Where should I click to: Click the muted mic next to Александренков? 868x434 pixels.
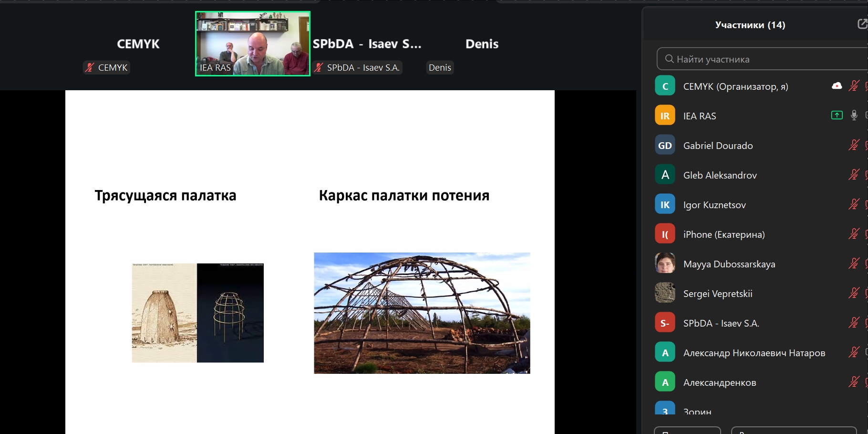[x=854, y=382]
